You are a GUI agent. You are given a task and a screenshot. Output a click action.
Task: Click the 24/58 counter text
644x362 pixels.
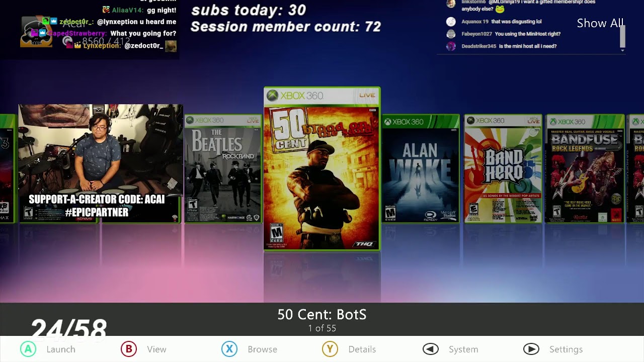click(x=68, y=329)
